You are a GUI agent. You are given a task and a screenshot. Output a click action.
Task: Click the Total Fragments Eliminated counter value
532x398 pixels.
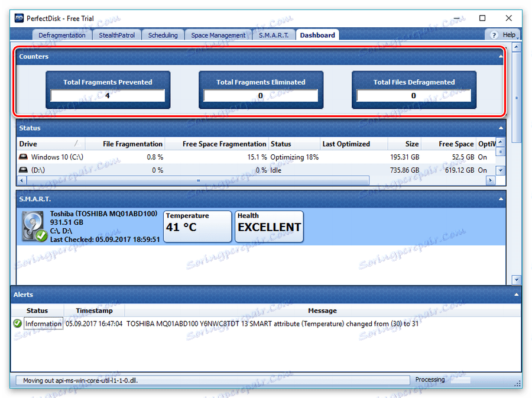pos(261,96)
